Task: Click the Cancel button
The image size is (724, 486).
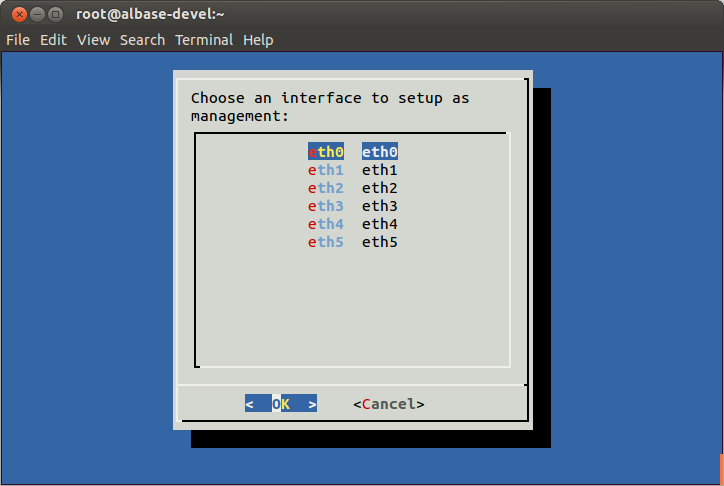Action: pyautogui.click(x=389, y=404)
